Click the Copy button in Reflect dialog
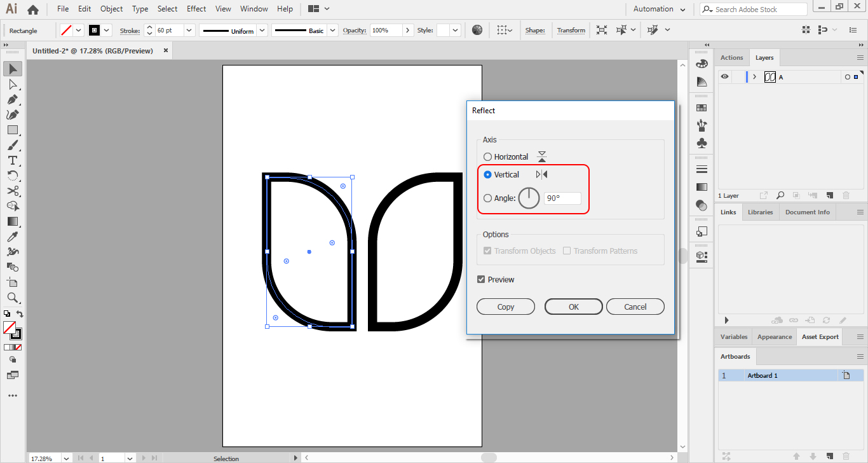Screen dimensions: 868x463 [x=506, y=307]
